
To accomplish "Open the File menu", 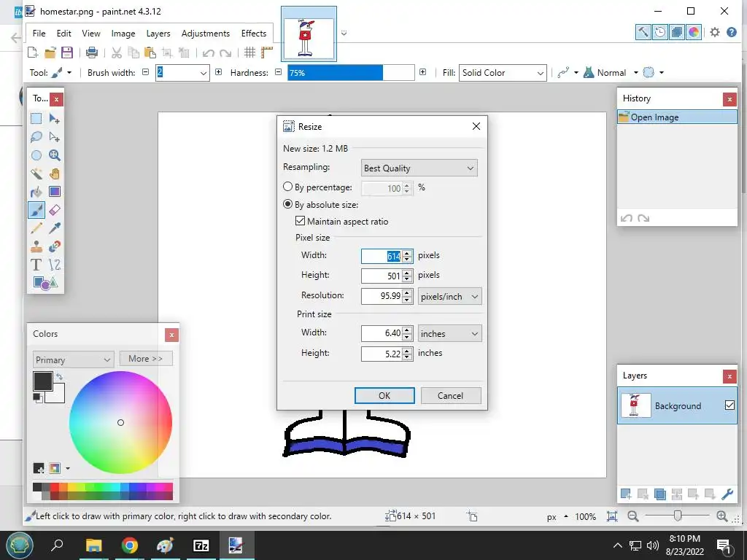I will click(39, 34).
